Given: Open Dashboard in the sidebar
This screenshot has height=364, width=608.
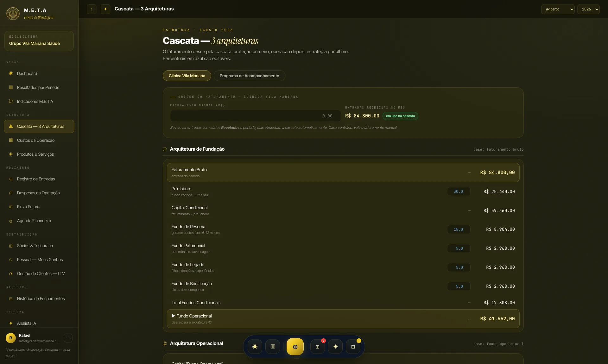Looking at the screenshot, I should [39, 73].
